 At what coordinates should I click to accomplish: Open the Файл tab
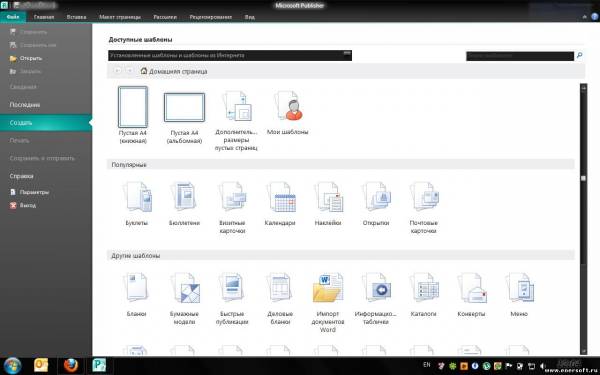pos(13,17)
